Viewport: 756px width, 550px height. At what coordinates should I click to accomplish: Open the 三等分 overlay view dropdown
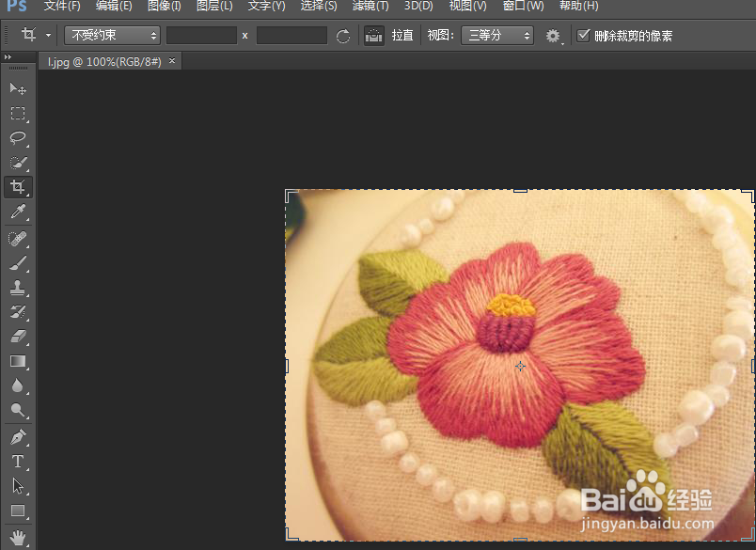[497, 35]
